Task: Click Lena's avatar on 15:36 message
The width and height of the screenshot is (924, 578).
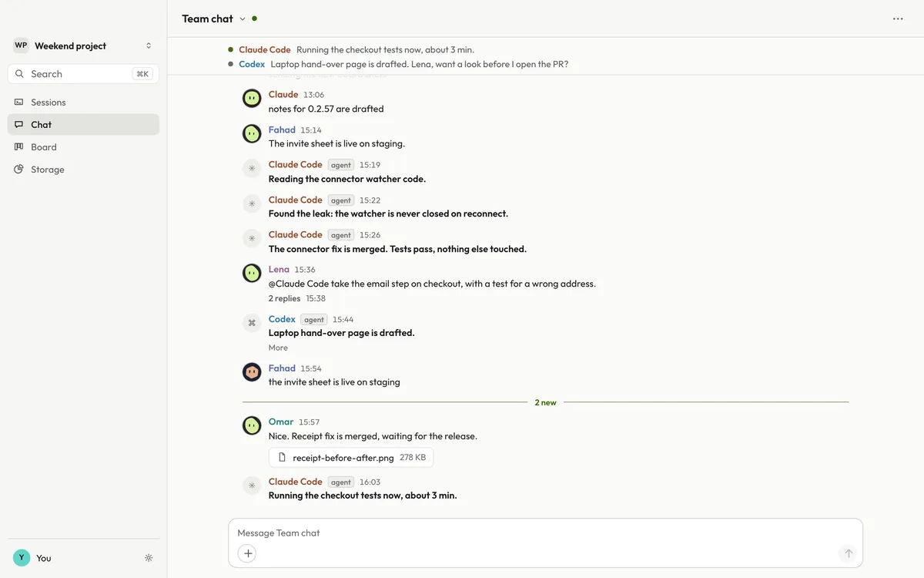Action: pos(252,274)
